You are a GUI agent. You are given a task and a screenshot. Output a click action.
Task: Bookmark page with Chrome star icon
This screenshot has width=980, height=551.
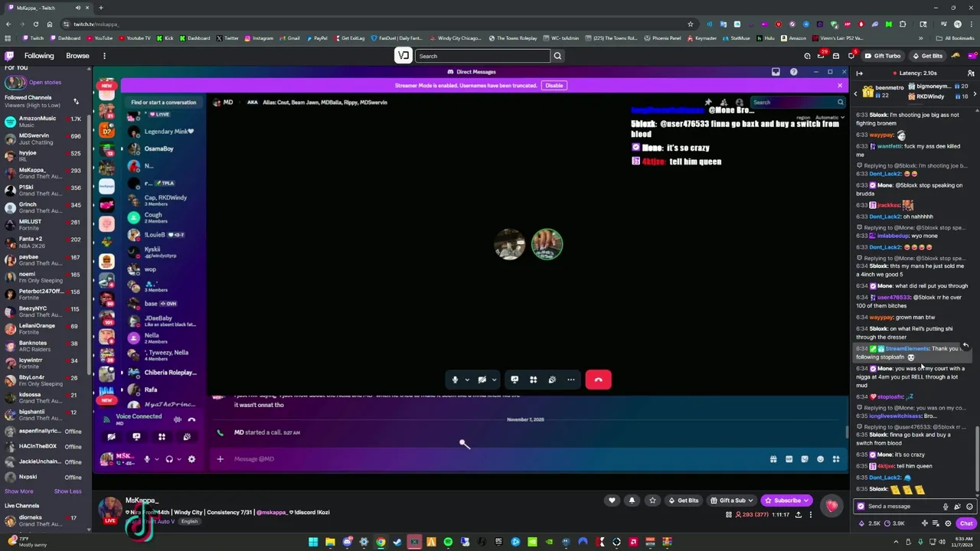pyautogui.click(x=690, y=24)
